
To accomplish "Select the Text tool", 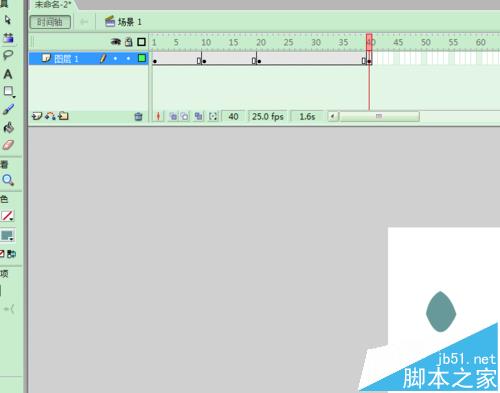I will [8, 74].
